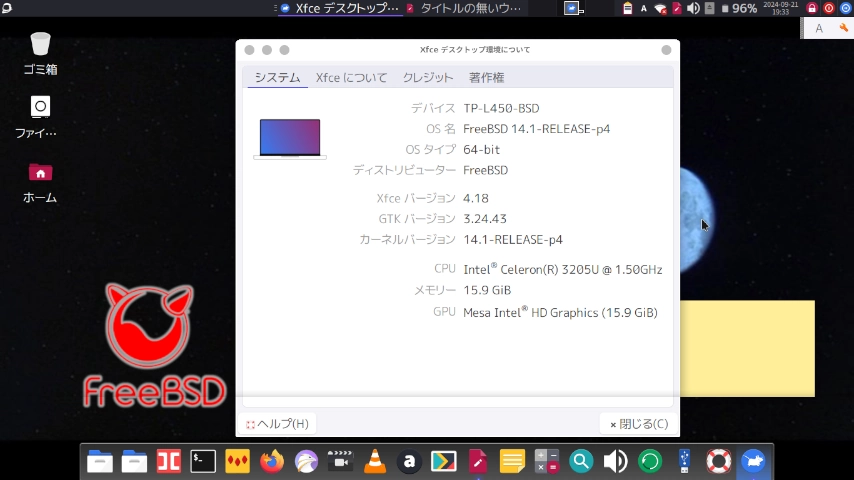
Task: Open the ファイ… filesystem desktop icon
Action: (36, 117)
